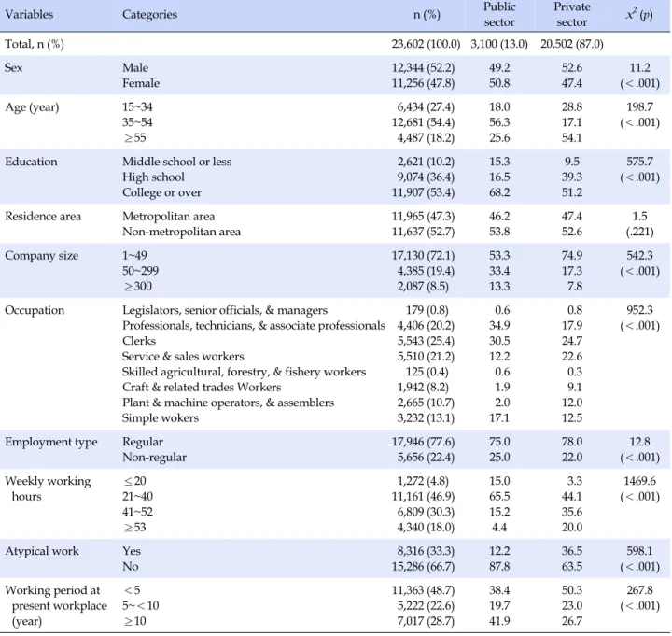Click the 'No' atypical work category
This screenshot has width=672, height=636.
131,567
